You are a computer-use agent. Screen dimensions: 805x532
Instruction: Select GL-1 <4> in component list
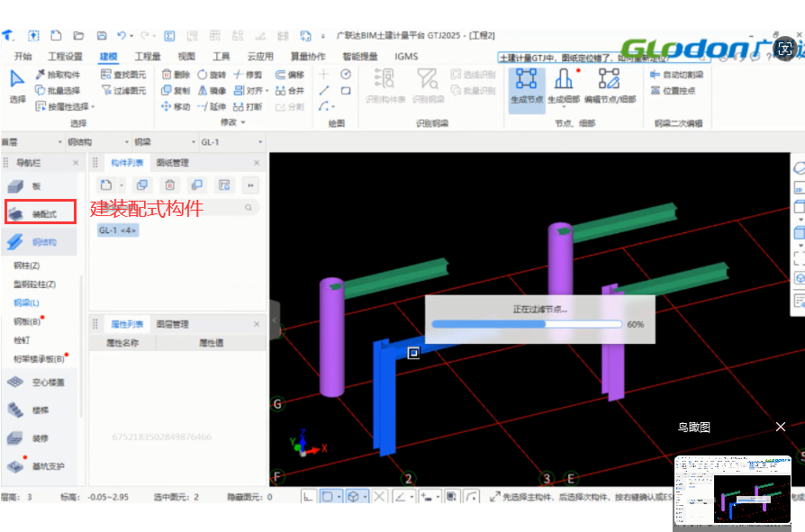118,230
